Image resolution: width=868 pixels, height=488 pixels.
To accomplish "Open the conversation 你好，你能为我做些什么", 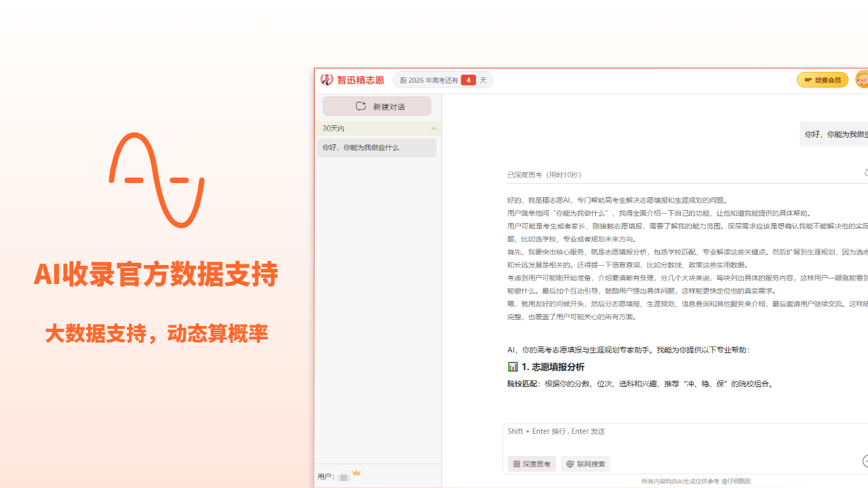I will coord(377,148).
